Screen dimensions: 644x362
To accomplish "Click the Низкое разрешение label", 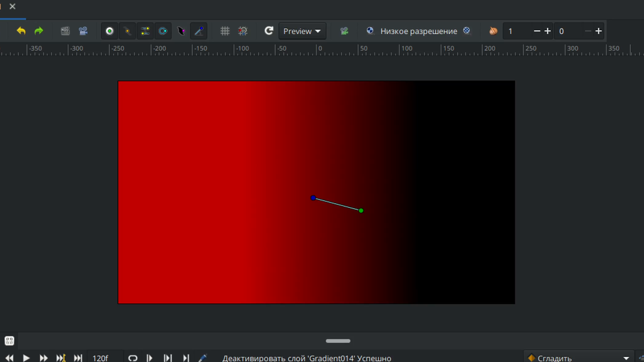I will [x=419, y=31].
